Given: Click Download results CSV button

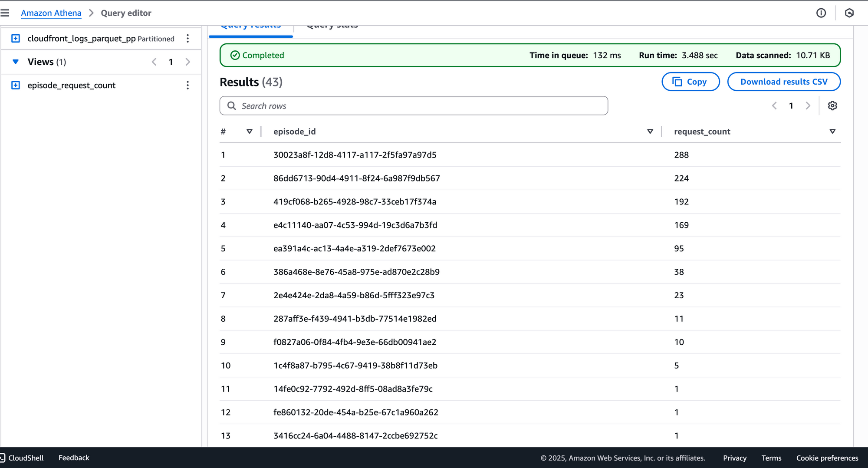Looking at the screenshot, I should coord(783,82).
